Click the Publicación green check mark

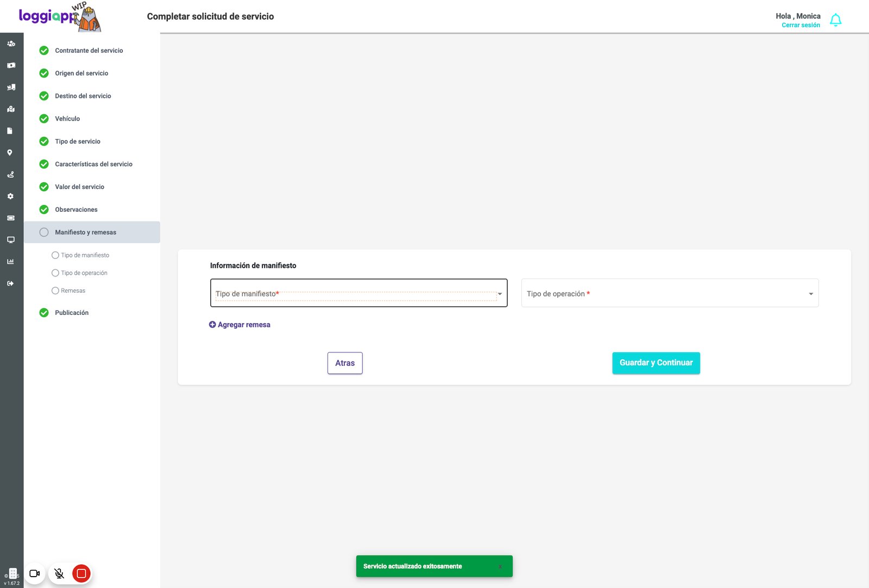pos(44,313)
